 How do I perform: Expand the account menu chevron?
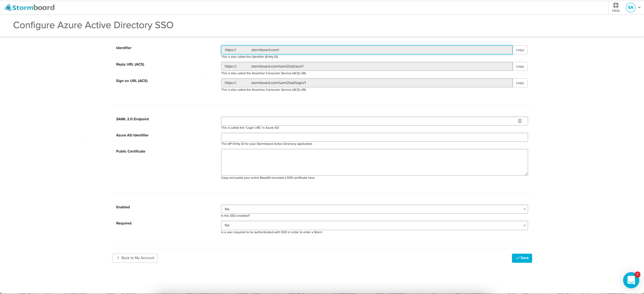tap(639, 7)
